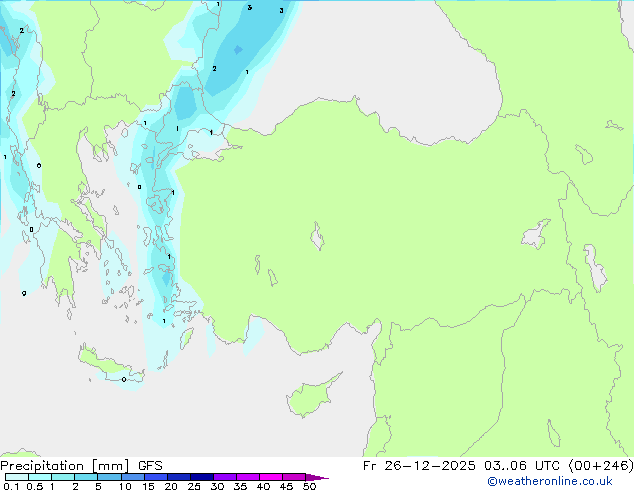Pick the 15–20 mm legend color box
Image resolution: width=634 pixels, height=490 pixels.
point(156,477)
